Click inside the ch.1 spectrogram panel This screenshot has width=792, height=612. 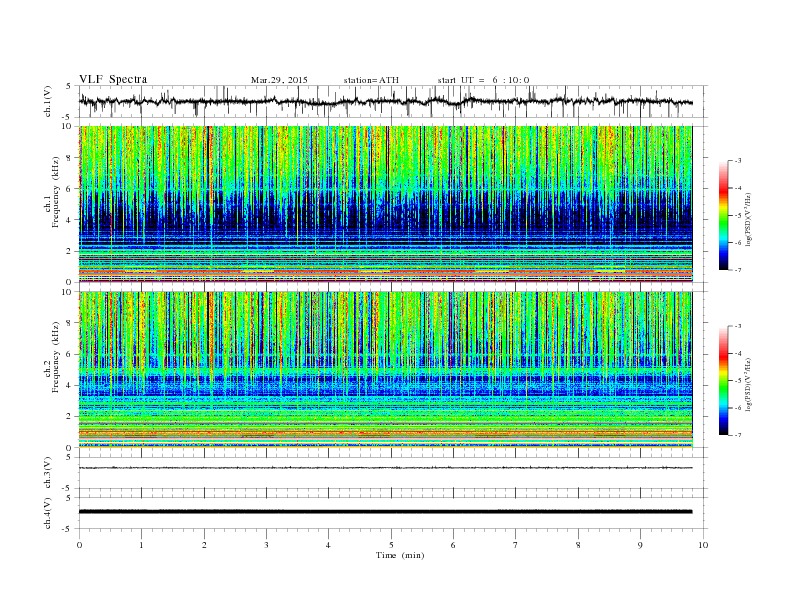(x=386, y=204)
